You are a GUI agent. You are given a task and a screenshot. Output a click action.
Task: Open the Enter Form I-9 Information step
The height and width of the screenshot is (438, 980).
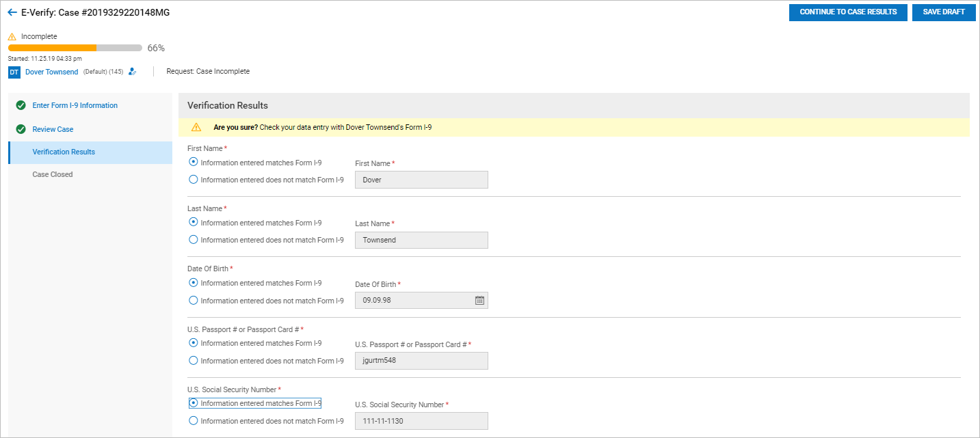pos(75,105)
